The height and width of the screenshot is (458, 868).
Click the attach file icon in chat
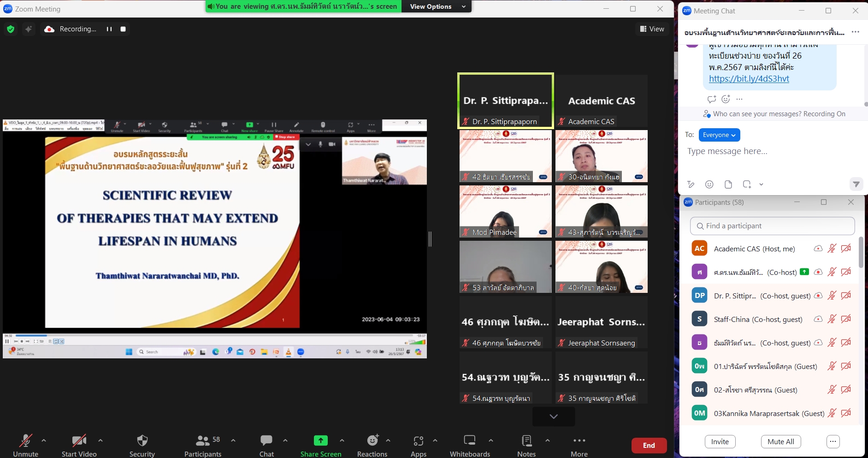(x=728, y=184)
